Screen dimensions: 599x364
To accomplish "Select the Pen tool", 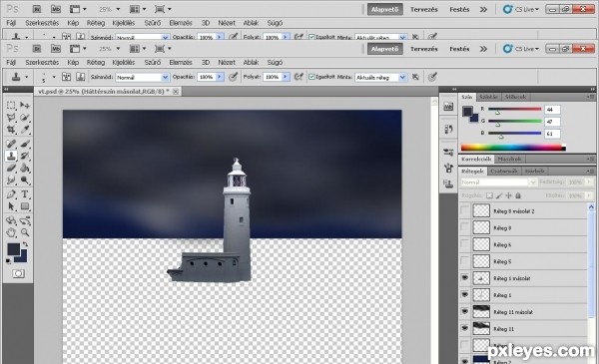I will (x=11, y=194).
